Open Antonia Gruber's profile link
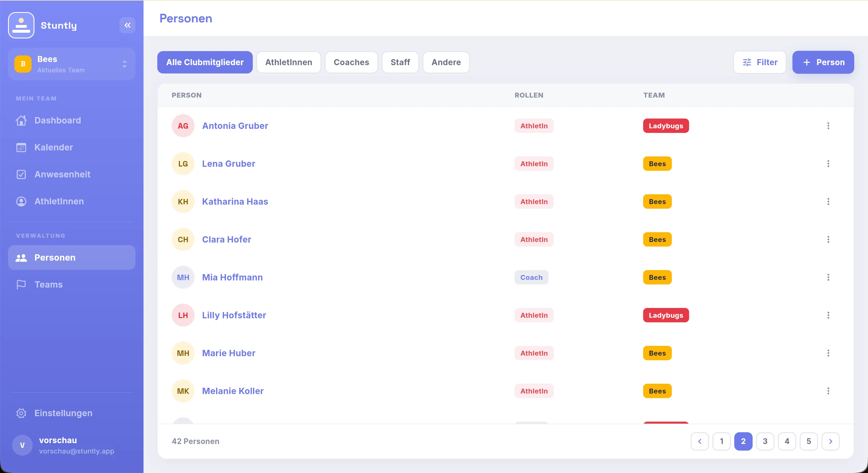Viewport: 868px width, 473px height. pyautogui.click(x=235, y=126)
